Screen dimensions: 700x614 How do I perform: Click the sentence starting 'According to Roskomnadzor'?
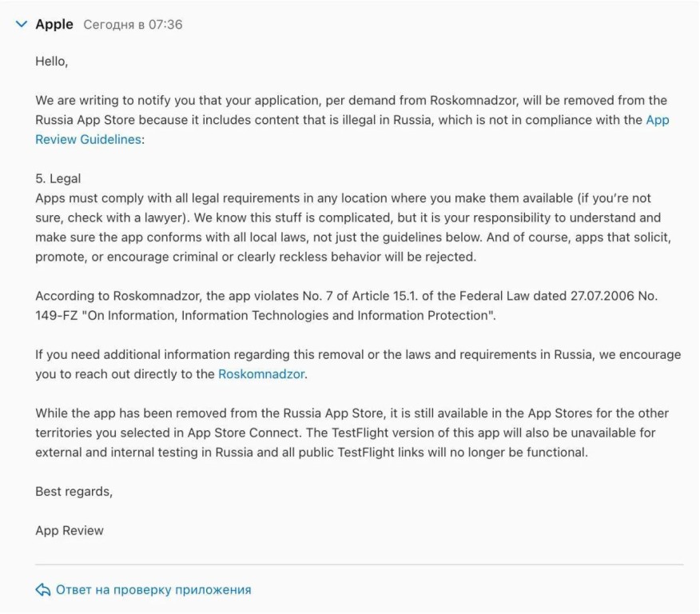coord(347,305)
